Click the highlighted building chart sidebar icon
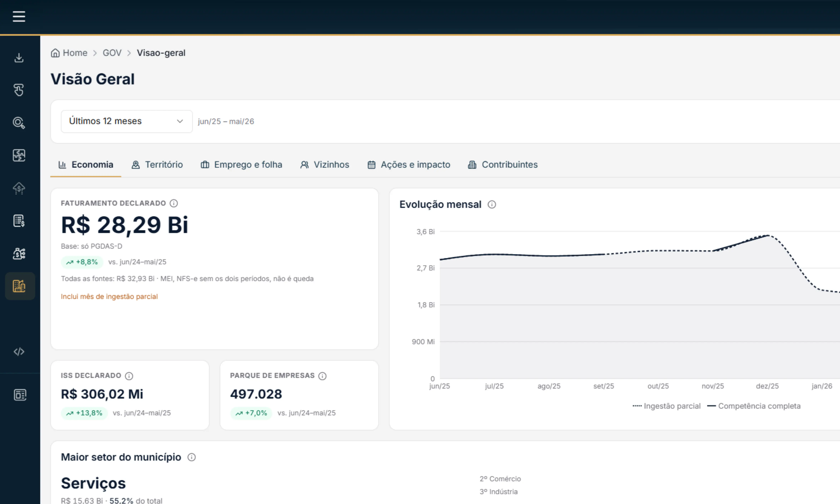 pyautogui.click(x=20, y=286)
